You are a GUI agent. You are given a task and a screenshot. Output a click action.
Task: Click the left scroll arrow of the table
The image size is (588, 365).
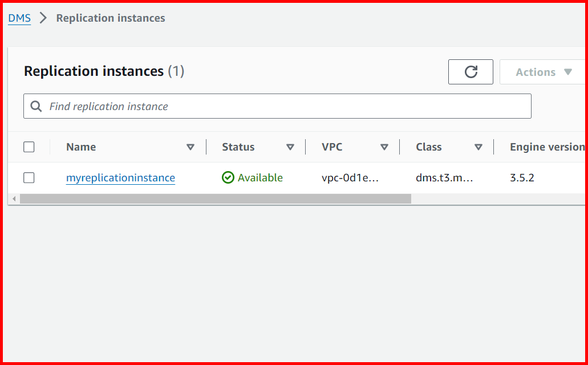pos(13,198)
